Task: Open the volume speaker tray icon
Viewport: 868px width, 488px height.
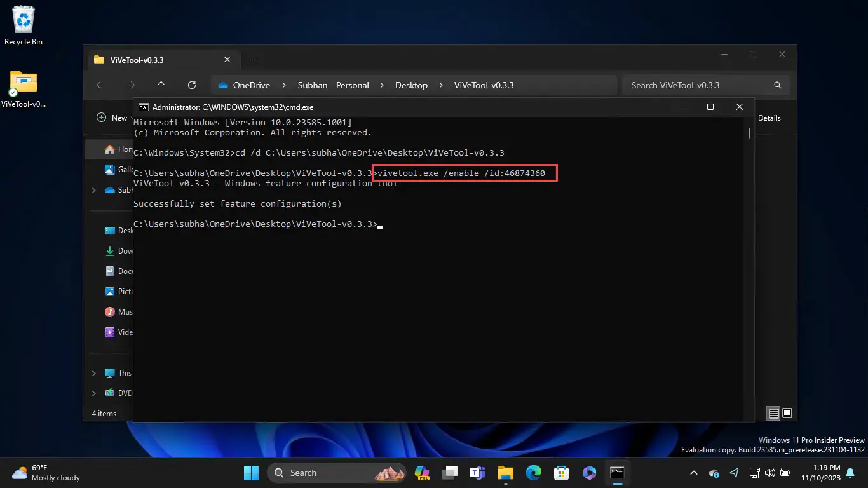Action: click(x=770, y=473)
